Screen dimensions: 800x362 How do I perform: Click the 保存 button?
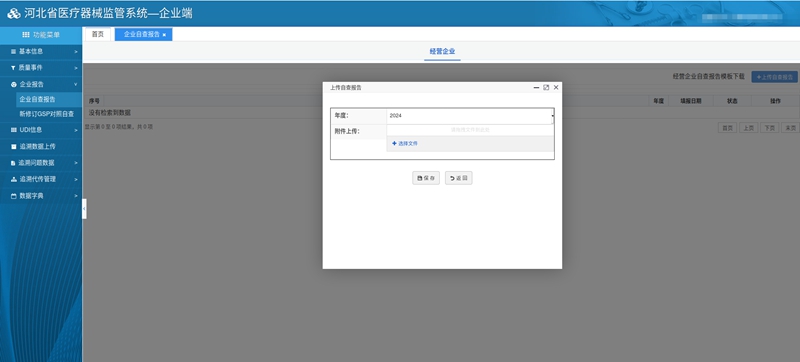(x=426, y=178)
